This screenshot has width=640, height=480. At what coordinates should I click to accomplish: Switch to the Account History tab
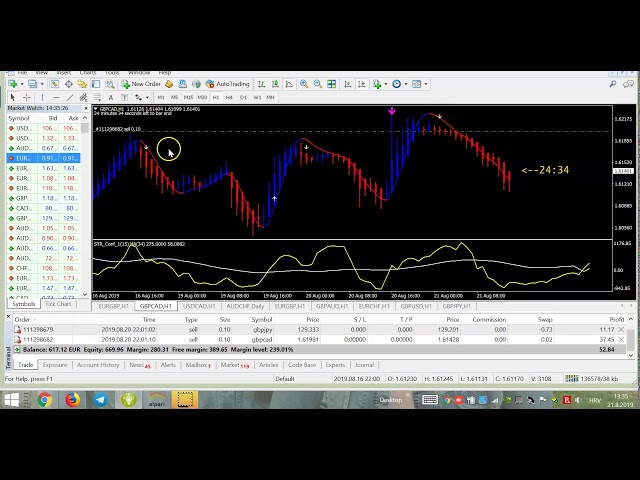coord(98,365)
